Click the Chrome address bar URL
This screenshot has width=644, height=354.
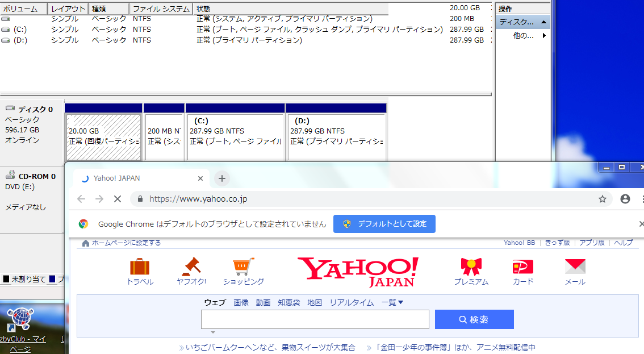point(198,199)
